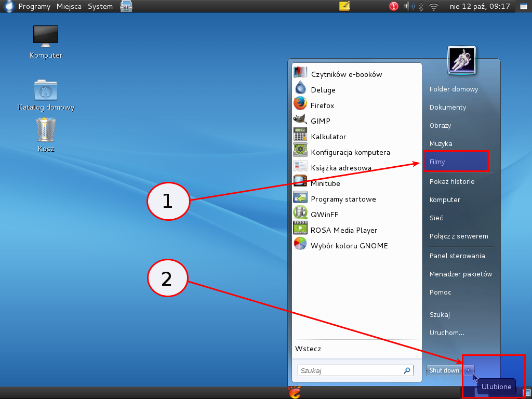Click the Konfiguracja komputera icon
Viewport: 532px width, 399px height.
pos(300,150)
